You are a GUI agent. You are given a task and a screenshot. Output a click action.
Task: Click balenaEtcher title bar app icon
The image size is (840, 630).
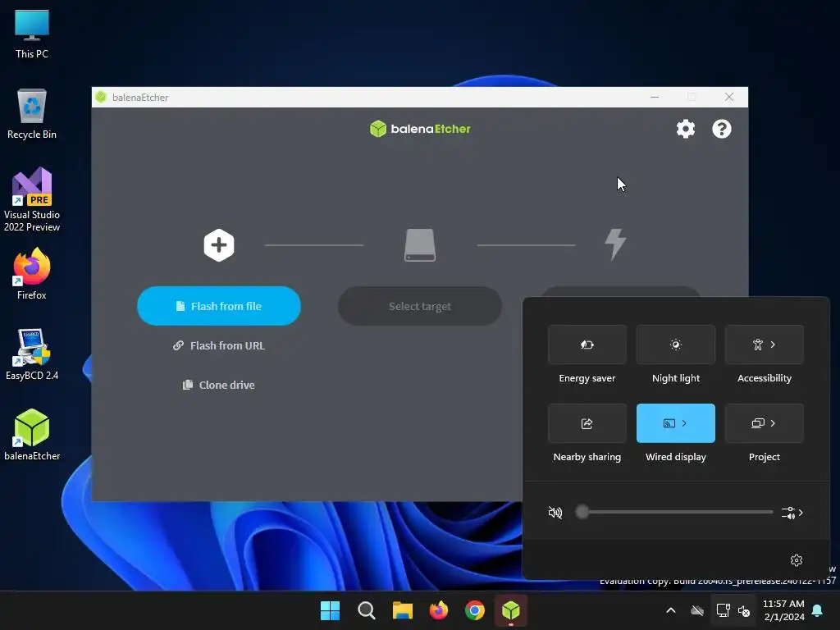tap(101, 97)
